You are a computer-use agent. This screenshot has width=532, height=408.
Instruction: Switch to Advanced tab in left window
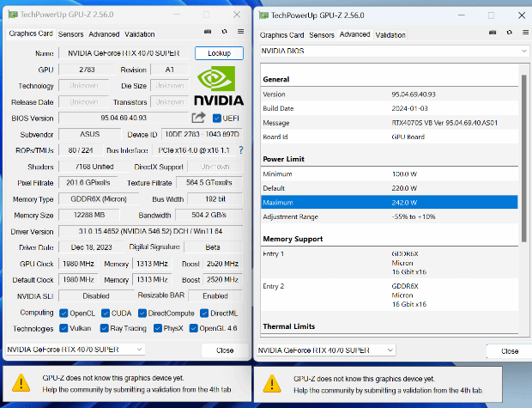pos(104,34)
